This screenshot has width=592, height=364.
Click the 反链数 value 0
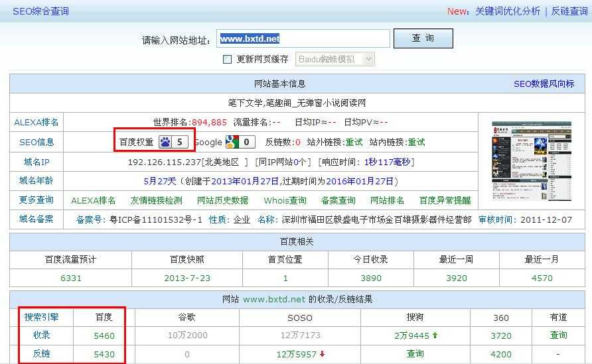pos(298,143)
